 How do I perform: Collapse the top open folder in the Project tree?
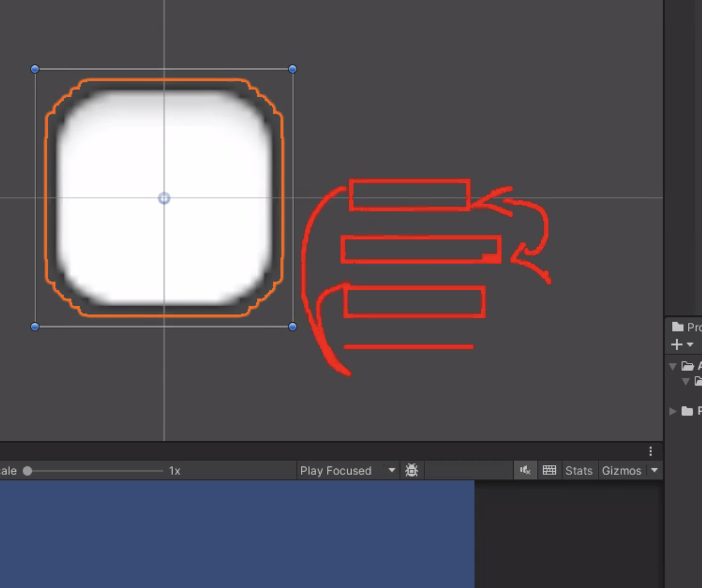(673, 367)
